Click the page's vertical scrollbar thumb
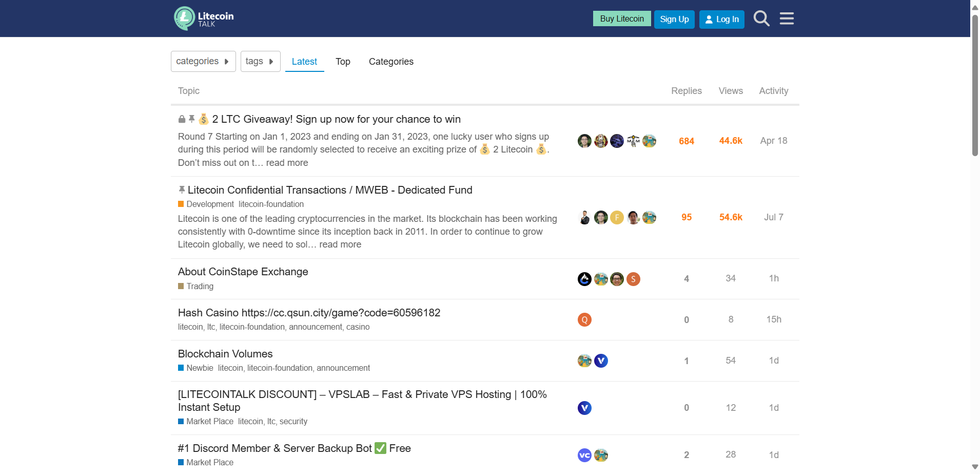This screenshot has width=980, height=474. [975, 85]
